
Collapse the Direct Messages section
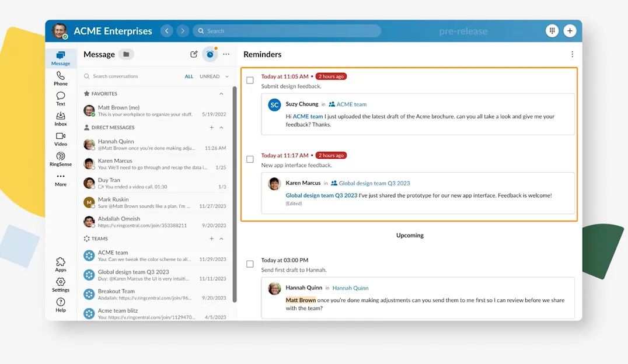pos(221,128)
